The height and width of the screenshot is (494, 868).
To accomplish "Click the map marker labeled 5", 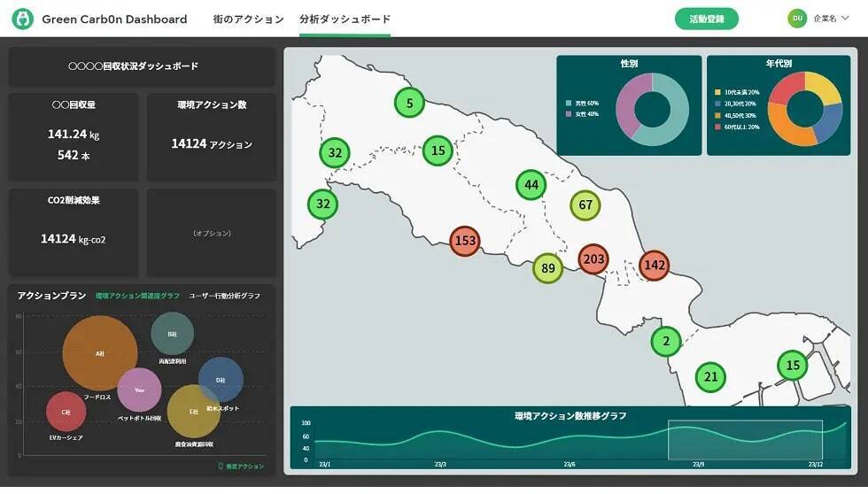I will 408,103.
